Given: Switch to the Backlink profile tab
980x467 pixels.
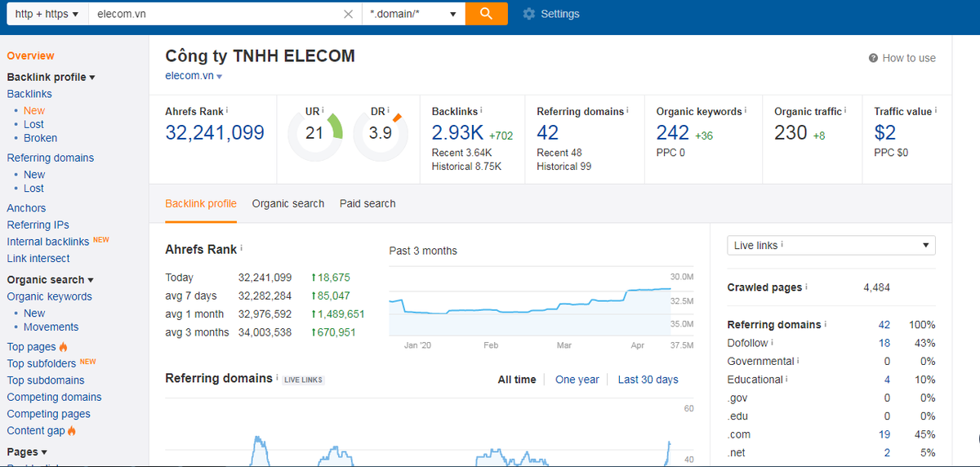Looking at the screenshot, I should [201, 203].
